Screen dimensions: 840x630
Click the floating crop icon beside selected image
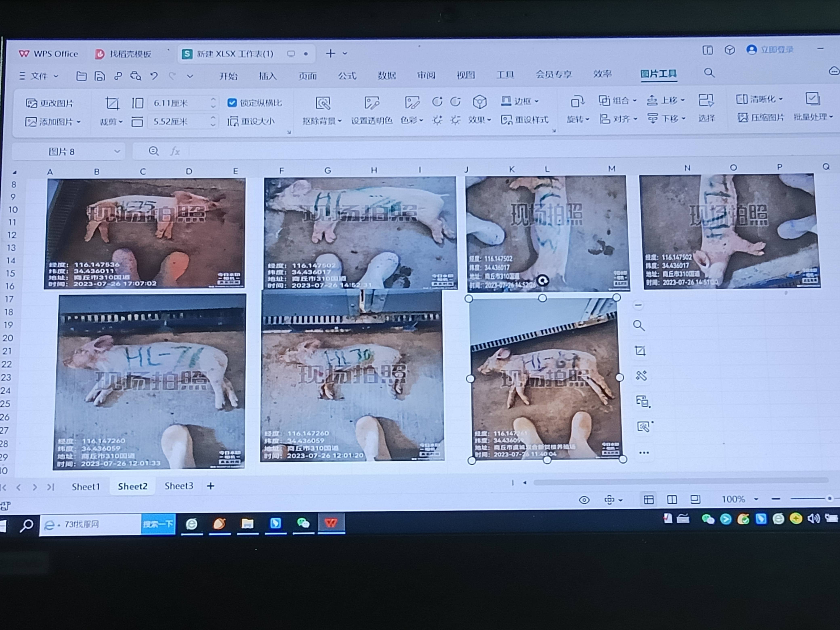coord(640,351)
